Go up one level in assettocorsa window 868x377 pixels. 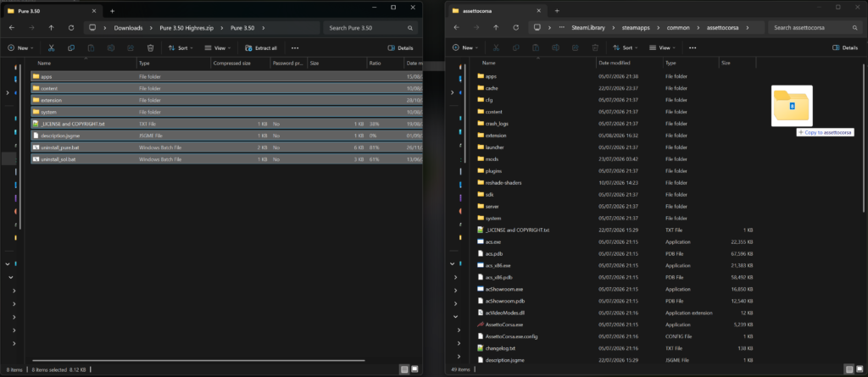click(496, 28)
